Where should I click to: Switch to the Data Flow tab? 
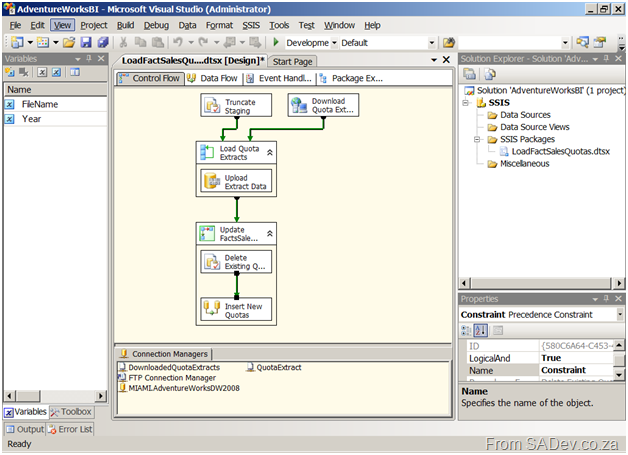[213, 78]
